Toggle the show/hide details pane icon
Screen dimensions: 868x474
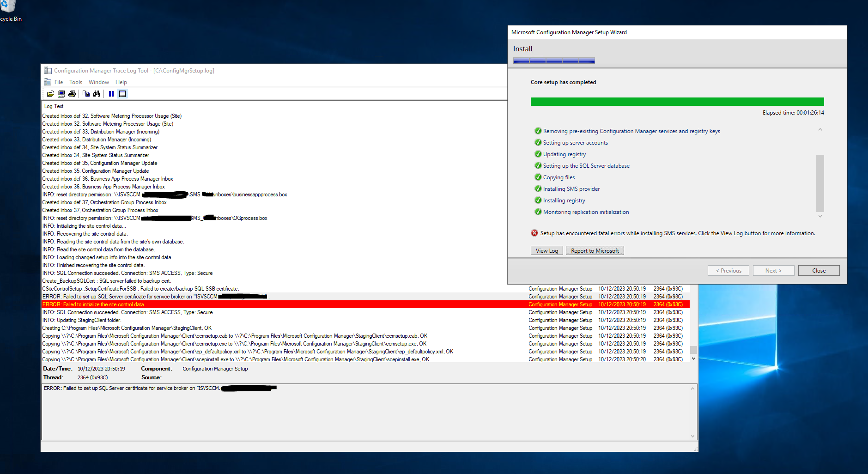coord(122,94)
